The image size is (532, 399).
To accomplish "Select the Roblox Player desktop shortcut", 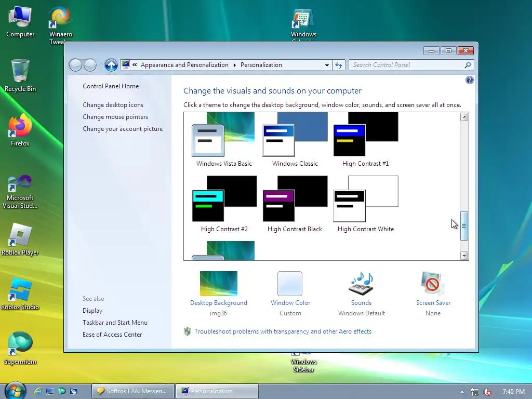I will 20,240.
